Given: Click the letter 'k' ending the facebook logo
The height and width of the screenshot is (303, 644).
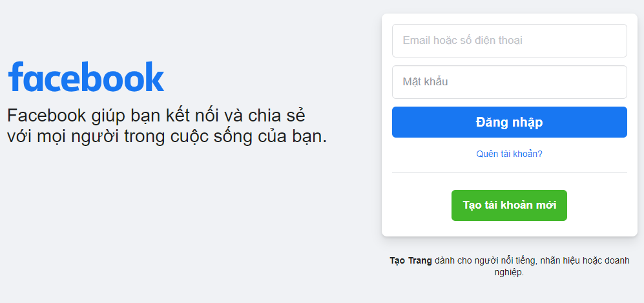Looking at the screenshot, I should [x=155, y=76].
